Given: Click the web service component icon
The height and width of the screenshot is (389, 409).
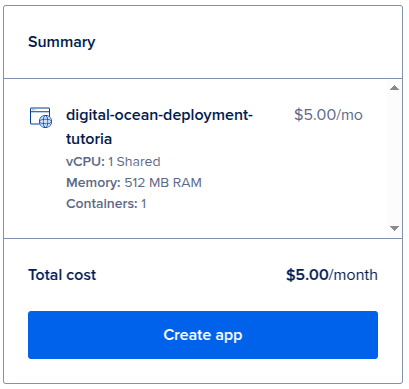Looking at the screenshot, I should tap(41, 117).
